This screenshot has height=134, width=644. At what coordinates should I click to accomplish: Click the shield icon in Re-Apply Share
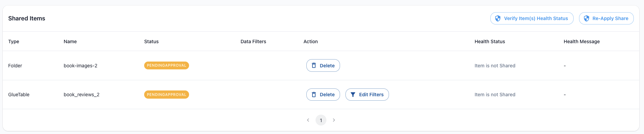(x=587, y=18)
